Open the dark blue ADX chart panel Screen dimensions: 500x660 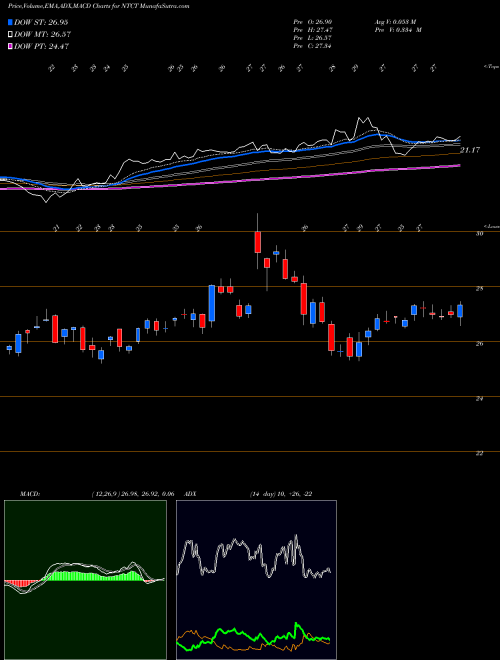(256, 580)
